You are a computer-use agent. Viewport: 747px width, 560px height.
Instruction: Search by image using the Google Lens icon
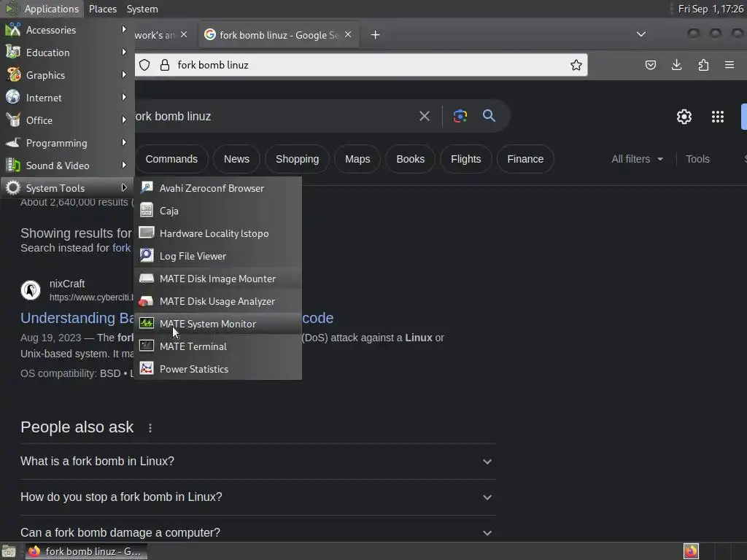coord(460,116)
